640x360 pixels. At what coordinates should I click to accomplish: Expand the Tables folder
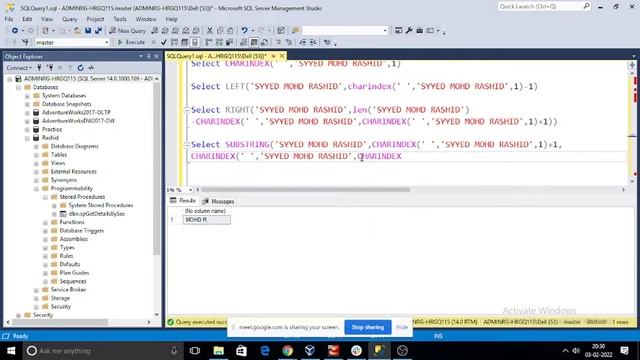coord(36,155)
